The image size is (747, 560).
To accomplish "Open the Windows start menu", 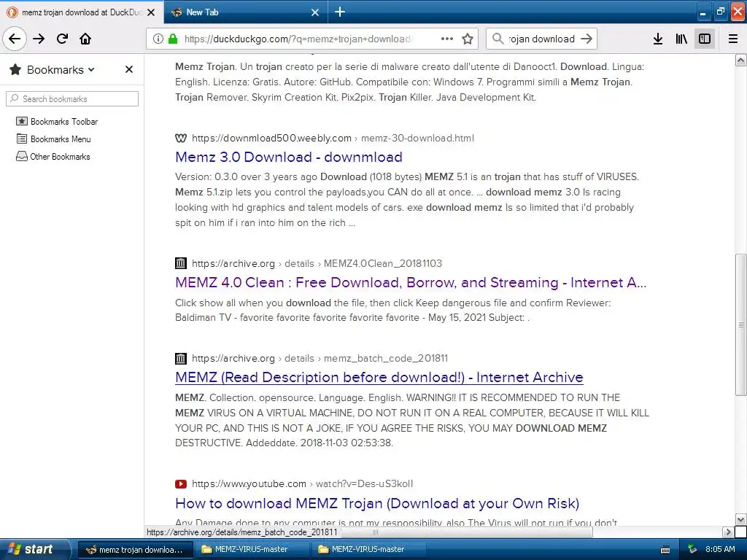I will click(x=35, y=550).
